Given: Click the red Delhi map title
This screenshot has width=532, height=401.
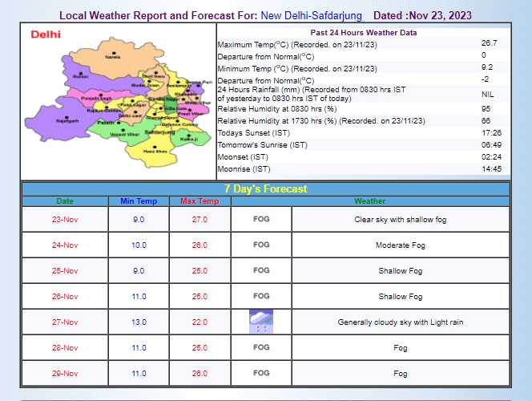Looking at the screenshot, I should (46, 34).
